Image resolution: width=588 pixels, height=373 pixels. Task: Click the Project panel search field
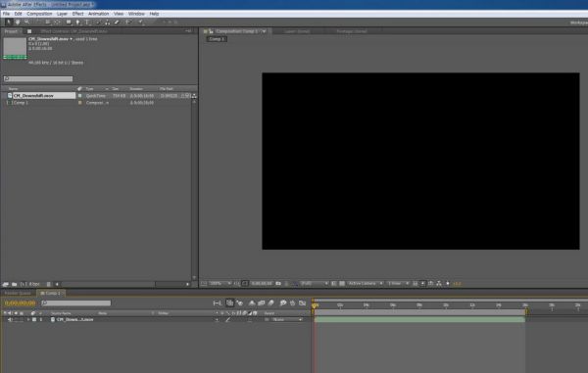38,78
